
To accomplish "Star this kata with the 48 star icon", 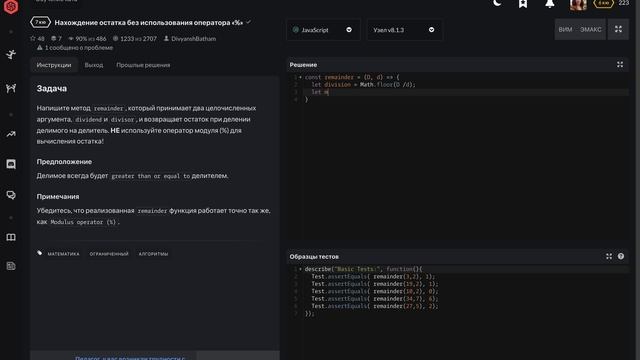I will [33, 38].
